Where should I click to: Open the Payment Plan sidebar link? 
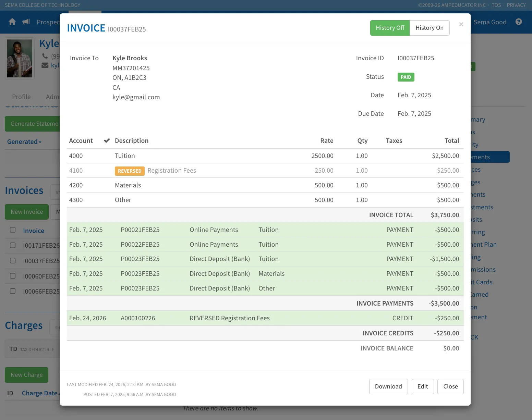pos(483,244)
